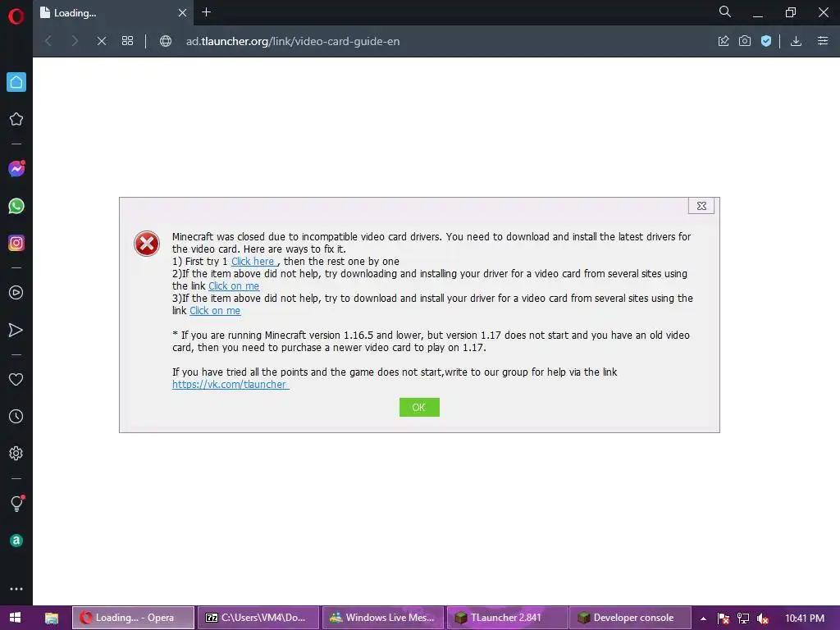Open WhatsApp in sidebar
Viewport: 840px width, 630px height.
point(16,206)
